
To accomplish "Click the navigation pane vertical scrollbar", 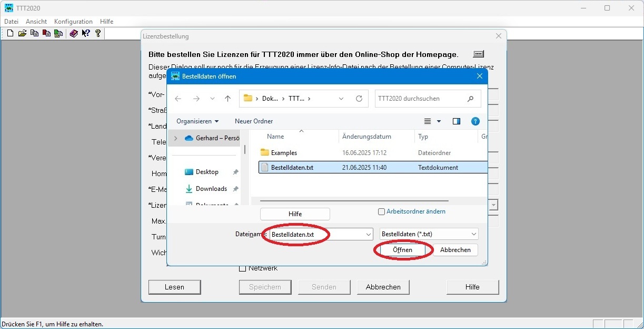I will pyautogui.click(x=244, y=149).
